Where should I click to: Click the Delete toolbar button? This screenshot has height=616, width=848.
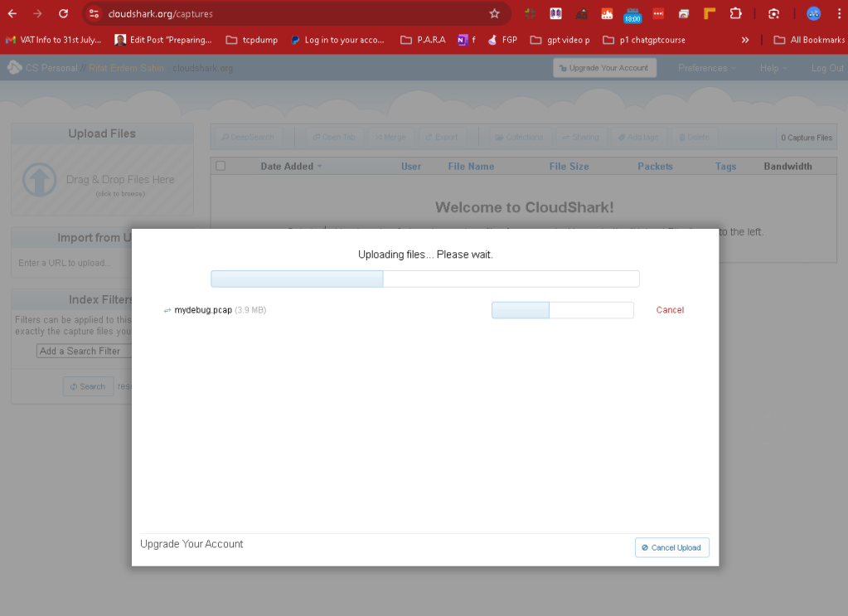pyautogui.click(x=694, y=138)
